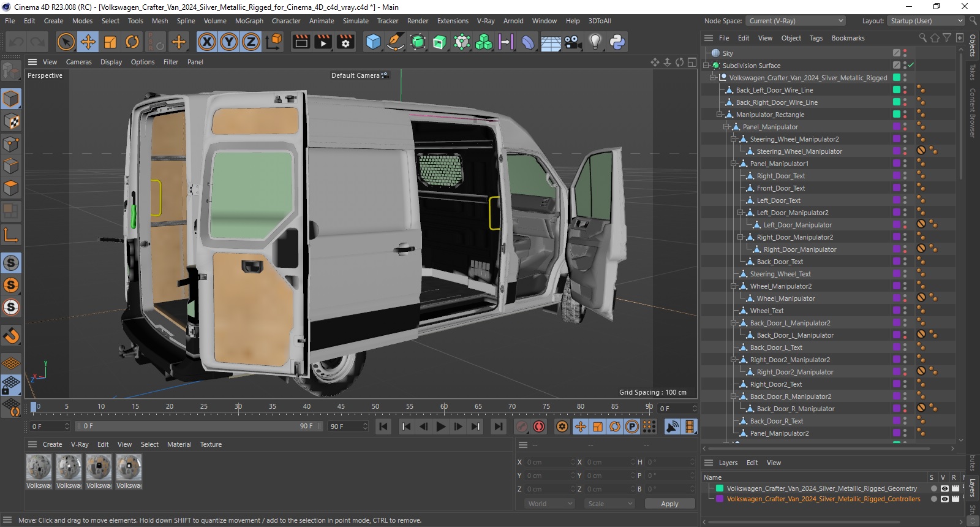Switch to Texture mode checker cube
Screen dimensions: 980x527
[x=11, y=121]
